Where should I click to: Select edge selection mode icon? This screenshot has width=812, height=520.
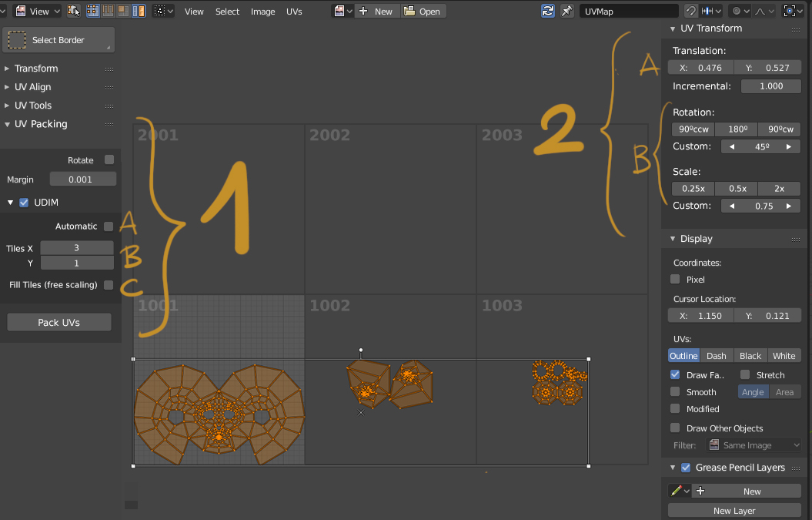109,11
